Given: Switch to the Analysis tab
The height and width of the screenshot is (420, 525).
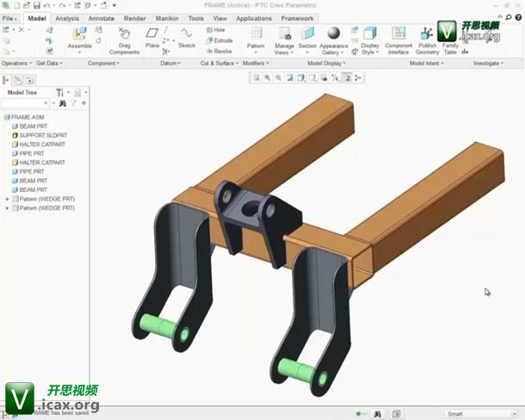Looking at the screenshot, I should (67, 18).
